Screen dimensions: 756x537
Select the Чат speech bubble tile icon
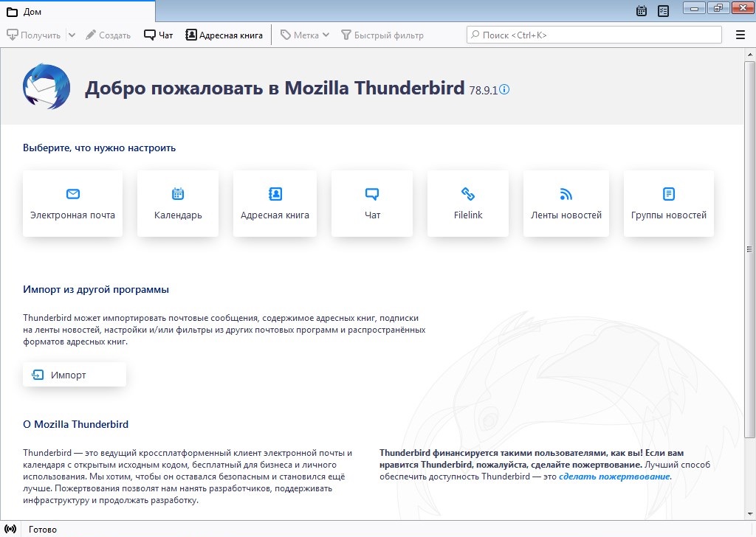(372, 194)
